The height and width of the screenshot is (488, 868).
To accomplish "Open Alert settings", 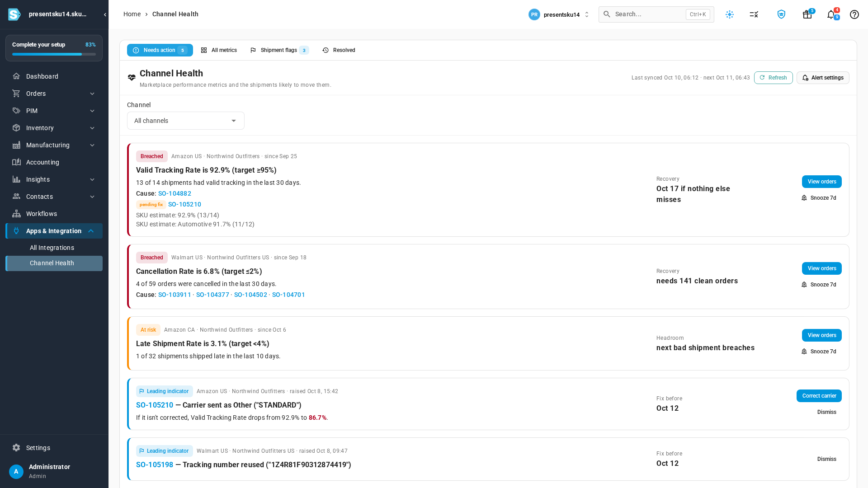I will [823, 78].
